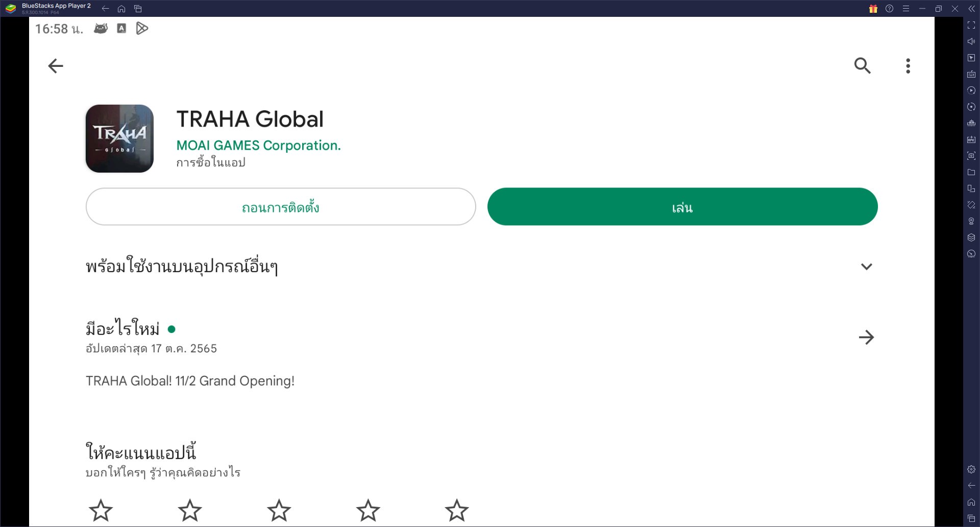Toggle fullscreen from the sidebar
This screenshot has width=980, height=527.
point(971,25)
